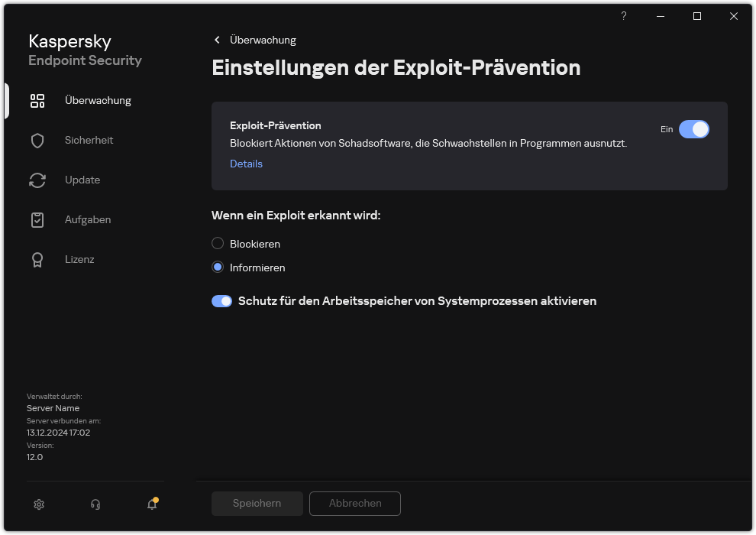Open the Aufgaben tasks section
The width and height of the screenshot is (756, 535).
87,219
